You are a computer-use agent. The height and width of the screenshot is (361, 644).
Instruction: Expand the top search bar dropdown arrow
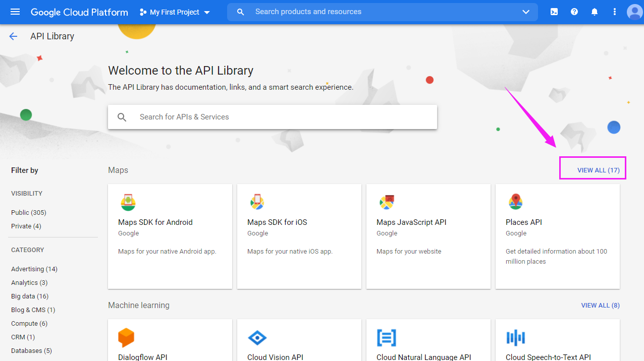pos(526,12)
